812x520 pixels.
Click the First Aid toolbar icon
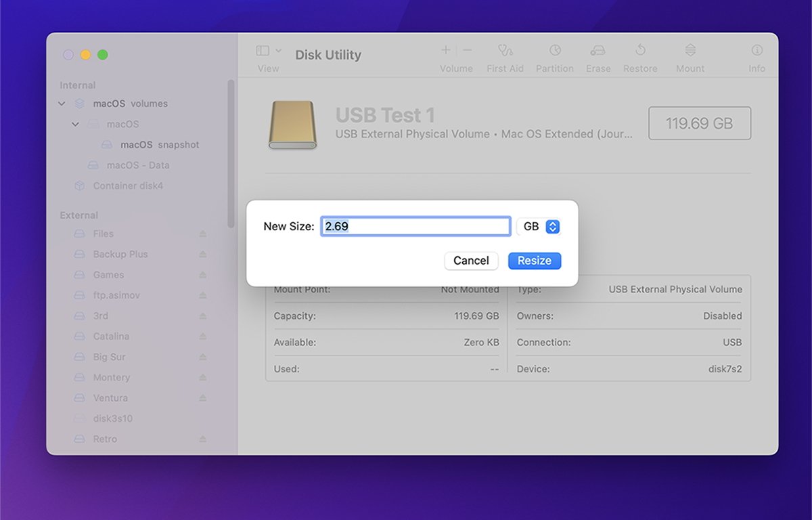pyautogui.click(x=505, y=51)
